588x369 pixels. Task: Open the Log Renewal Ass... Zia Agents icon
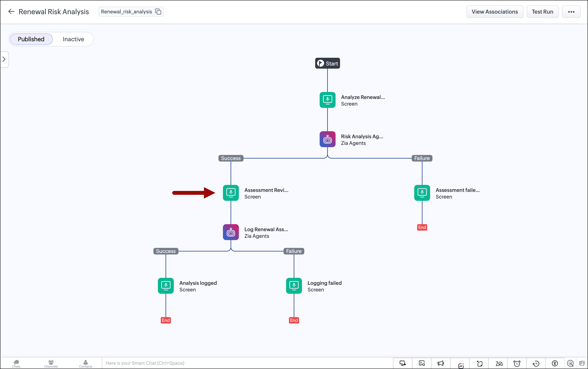pyautogui.click(x=231, y=232)
